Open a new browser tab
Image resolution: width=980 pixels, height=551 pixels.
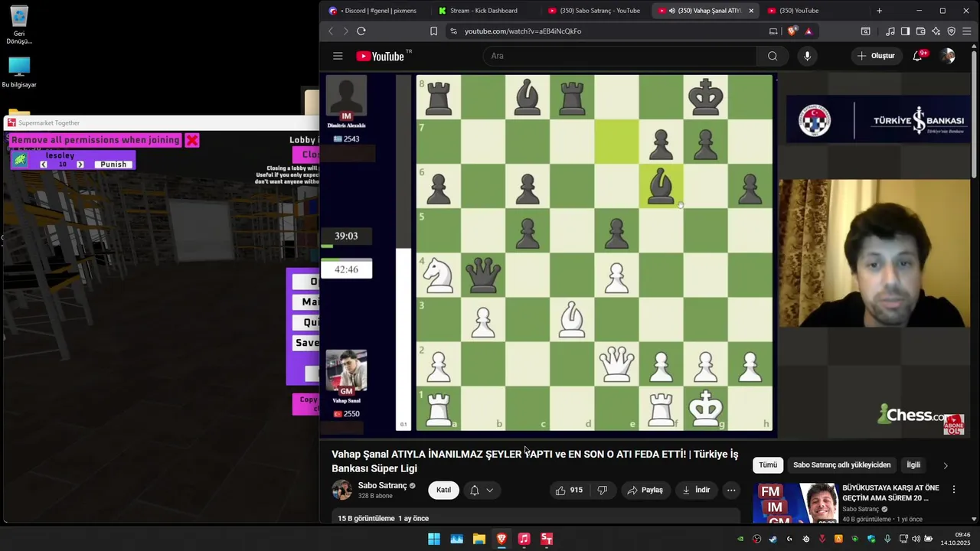click(x=879, y=11)
